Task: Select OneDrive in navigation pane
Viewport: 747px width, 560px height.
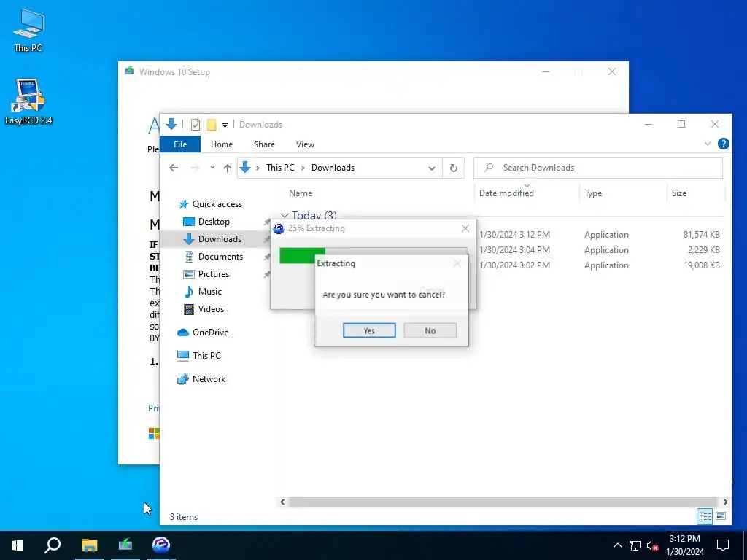Action: pyautogui.click(x=210, y=332)
